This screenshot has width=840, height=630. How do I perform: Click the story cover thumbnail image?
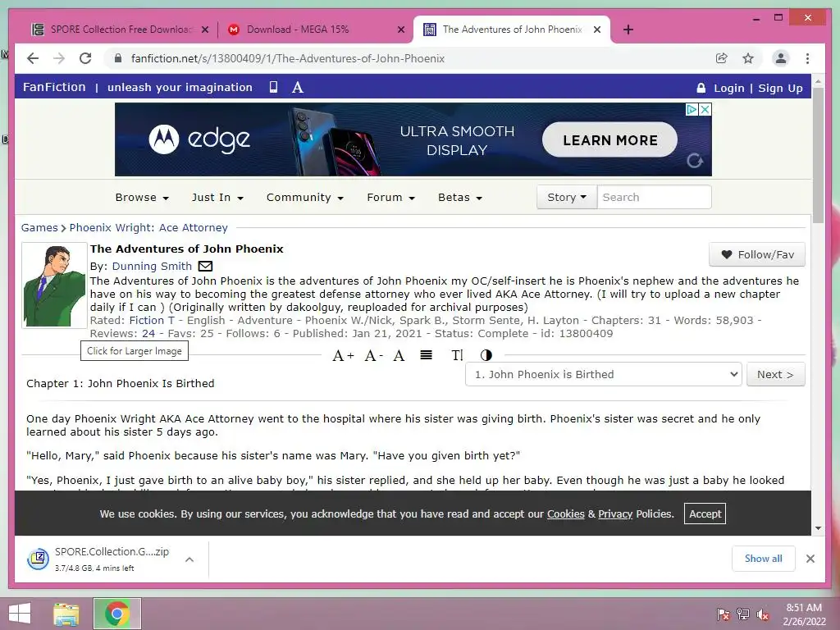(x=54, y=285)
